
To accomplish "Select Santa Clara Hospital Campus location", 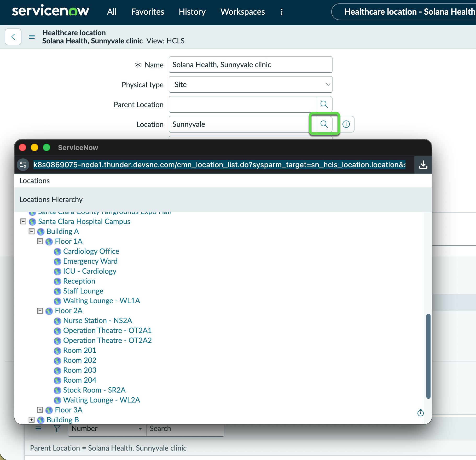I will (x=84, y=221).
